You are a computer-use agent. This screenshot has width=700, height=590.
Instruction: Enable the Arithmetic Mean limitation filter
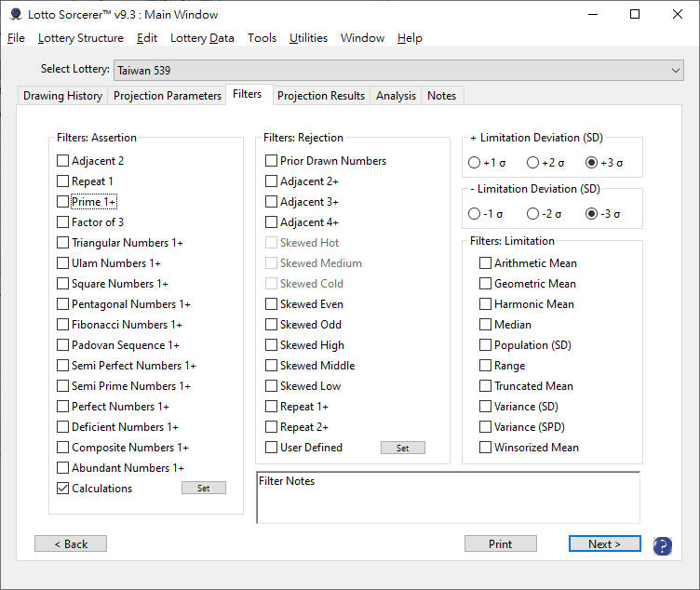click(486, 263)
